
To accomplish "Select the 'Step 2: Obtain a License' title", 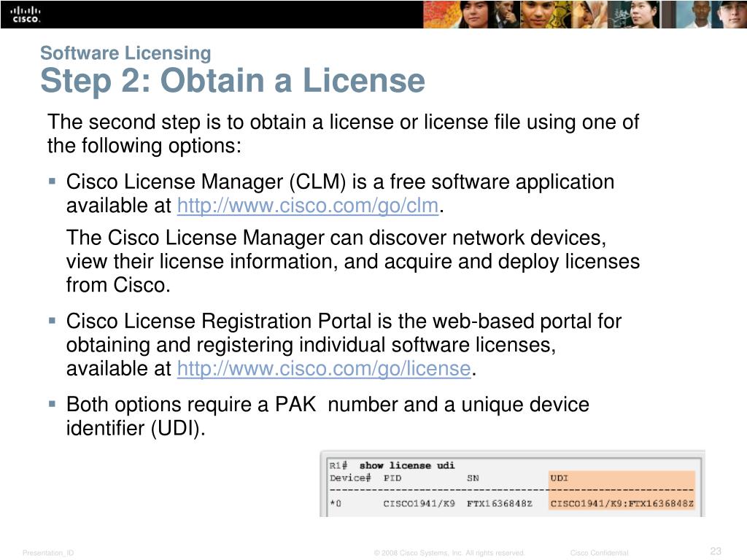I will click(x=233, y=80).
